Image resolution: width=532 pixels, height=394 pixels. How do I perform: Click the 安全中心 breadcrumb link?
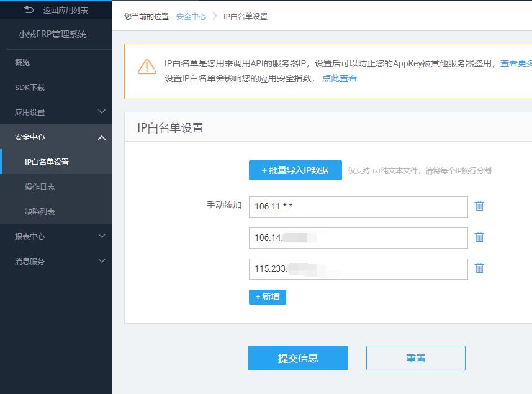191,17
